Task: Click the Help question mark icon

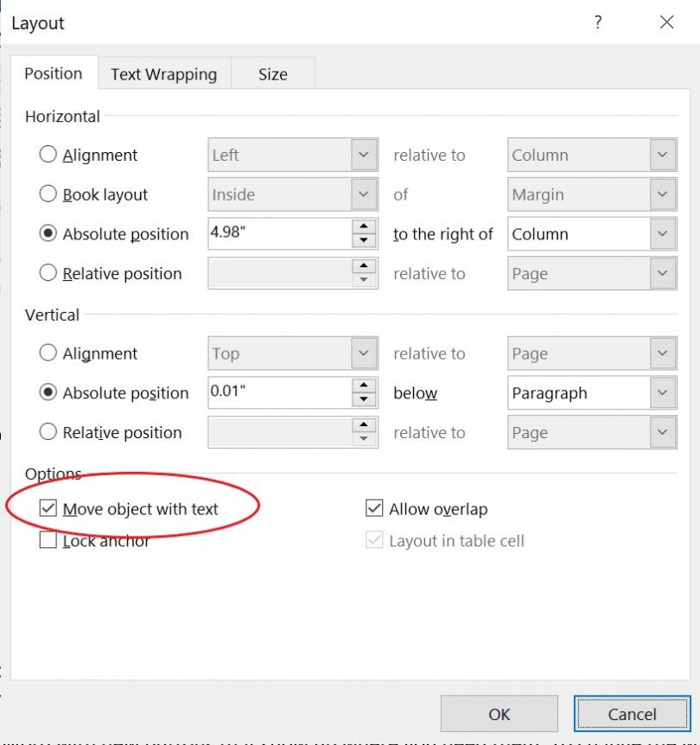Action: (x=598, y=22)
